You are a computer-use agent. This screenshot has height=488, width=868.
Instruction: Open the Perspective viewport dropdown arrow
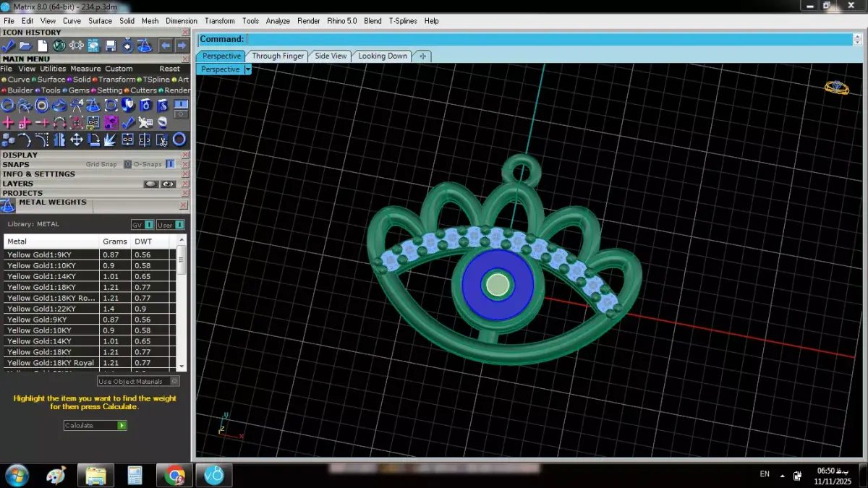pos(247,69)
